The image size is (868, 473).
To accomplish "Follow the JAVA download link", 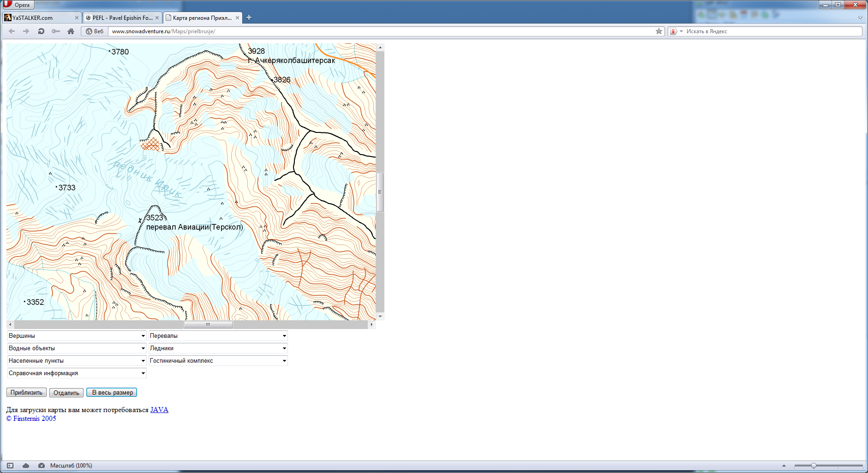I will [x=159, y=410].
